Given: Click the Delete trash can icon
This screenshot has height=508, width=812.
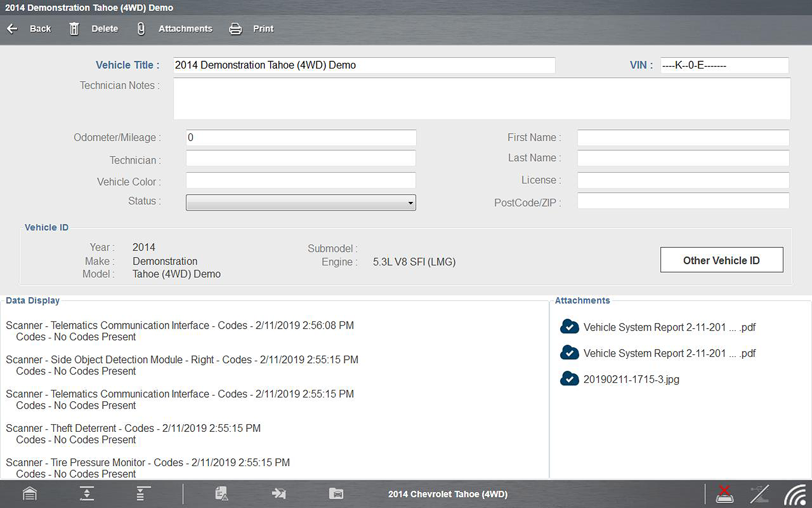Looking at the screenshot, I should click(x=74, y=29).
